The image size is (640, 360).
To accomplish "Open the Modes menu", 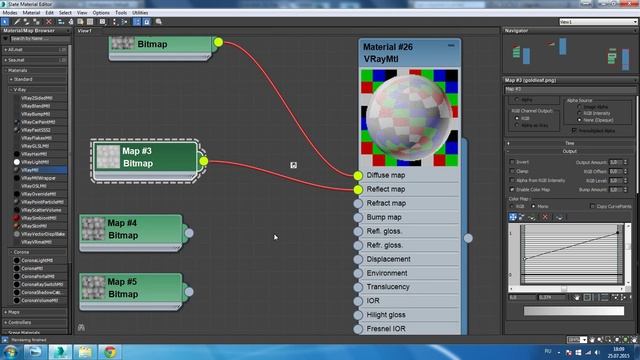I will click(x=10, y=13).
